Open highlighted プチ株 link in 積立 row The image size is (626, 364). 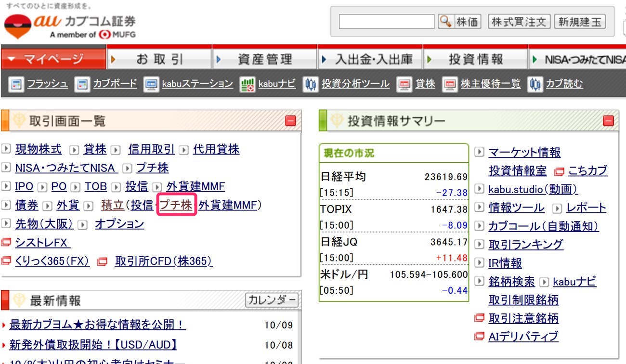(x=176, y=206)
